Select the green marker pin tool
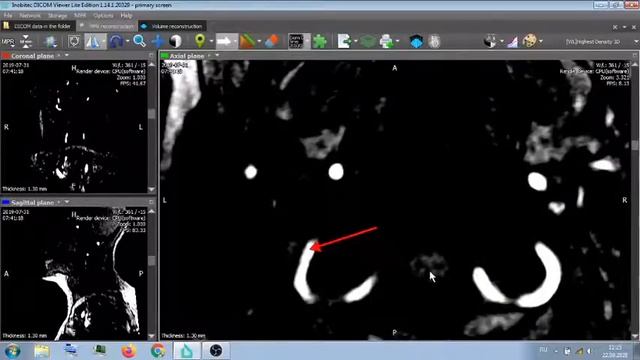 200,41
